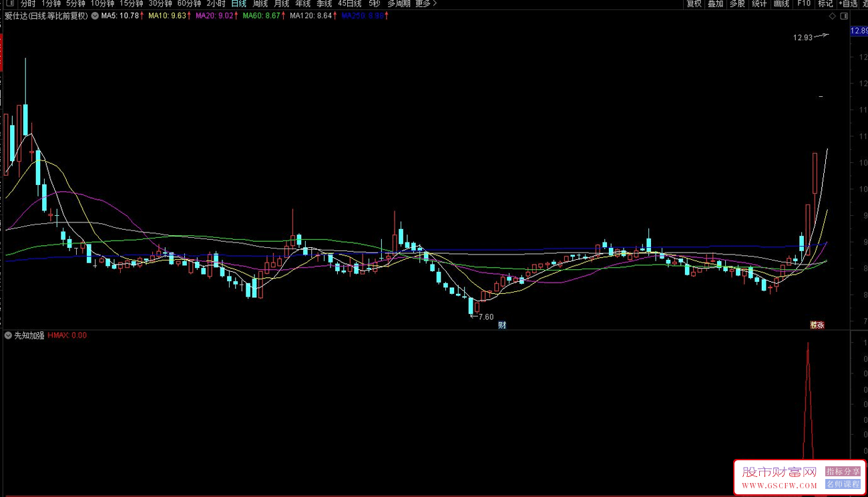Viewport: 868px width, 497px height.
Task: Switch to 周线 weekly chart
Action: click(260, 4)
